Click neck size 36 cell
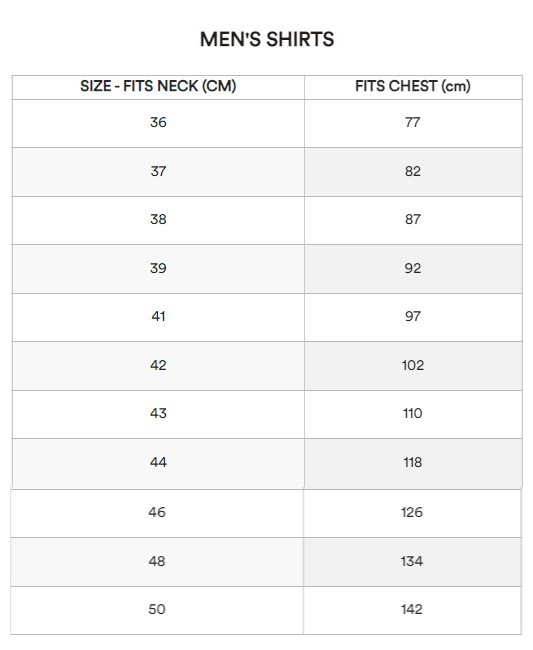 point(158,123)
